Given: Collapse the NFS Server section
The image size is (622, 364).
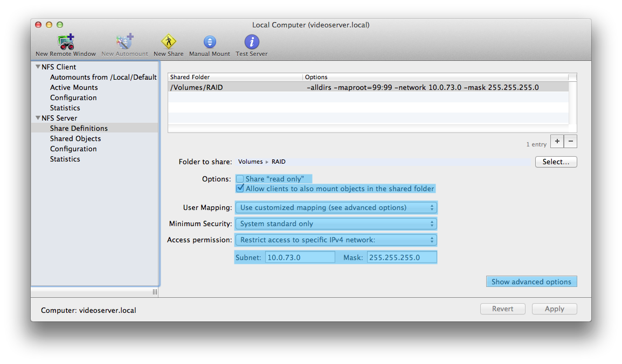Looking at the screenshot, I should pos(38,118).
